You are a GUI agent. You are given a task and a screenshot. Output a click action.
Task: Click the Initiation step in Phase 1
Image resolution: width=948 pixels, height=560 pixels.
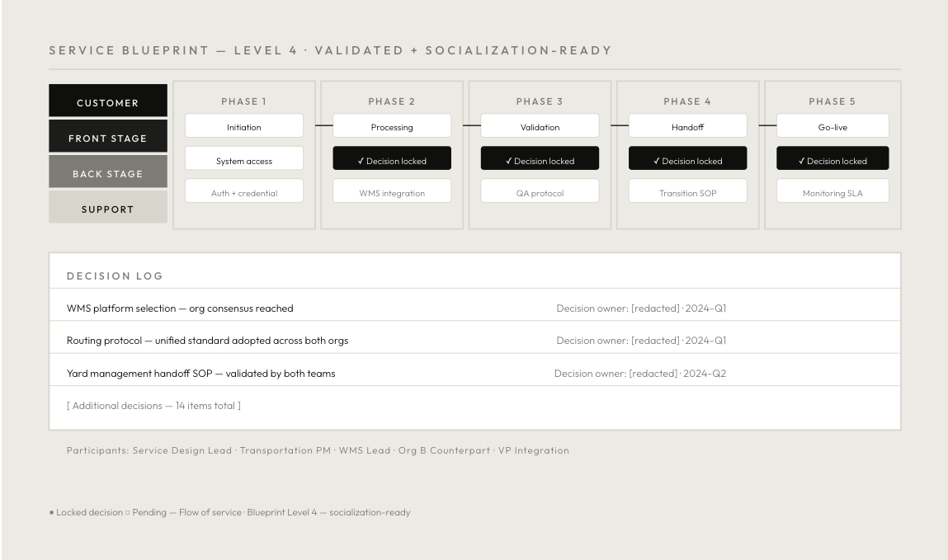click(x=243, y=127)
